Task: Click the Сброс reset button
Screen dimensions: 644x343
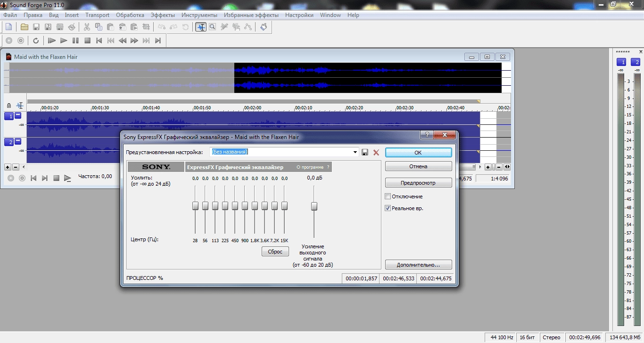Action: [x=275, y=252]
